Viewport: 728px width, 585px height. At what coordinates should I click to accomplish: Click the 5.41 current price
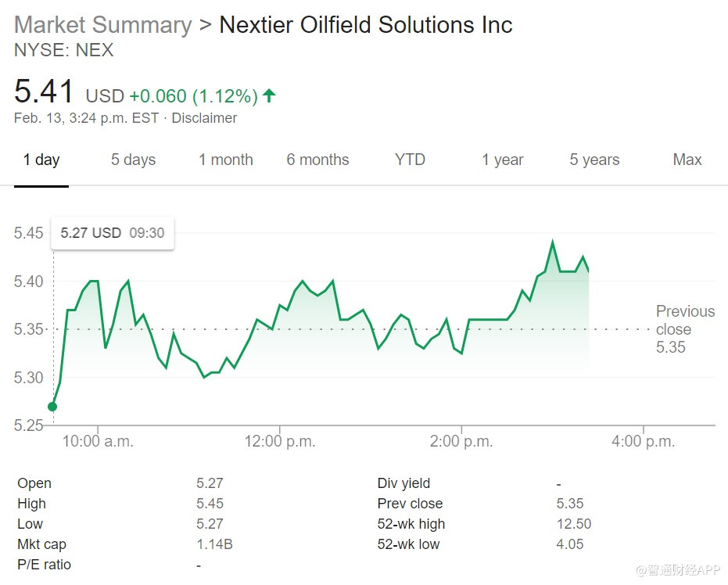(45, 92)
